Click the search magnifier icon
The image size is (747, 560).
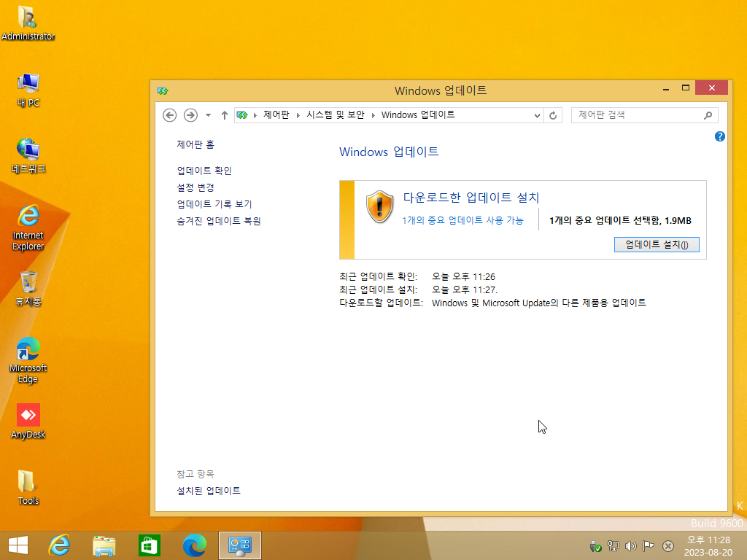pos(708,115)
